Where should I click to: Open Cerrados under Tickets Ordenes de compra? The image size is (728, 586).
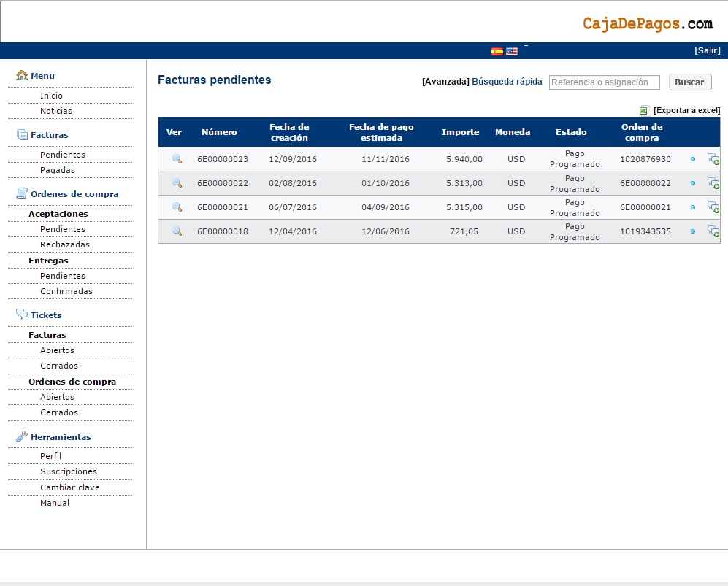(59, 412)
